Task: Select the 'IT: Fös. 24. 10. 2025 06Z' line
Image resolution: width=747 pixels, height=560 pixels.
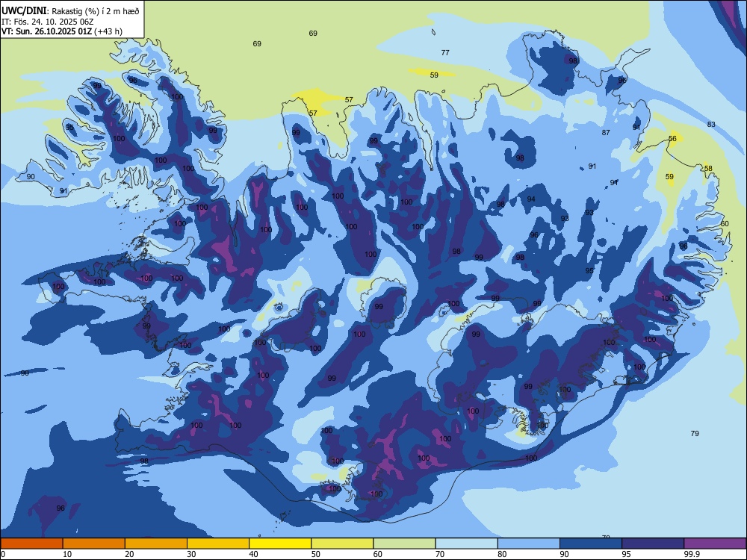Action: pos(48,22)
